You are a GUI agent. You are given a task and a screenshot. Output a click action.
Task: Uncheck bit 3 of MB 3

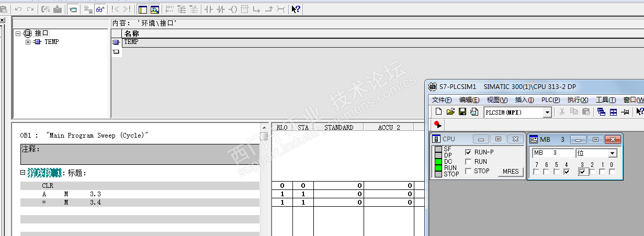(582, 172)
